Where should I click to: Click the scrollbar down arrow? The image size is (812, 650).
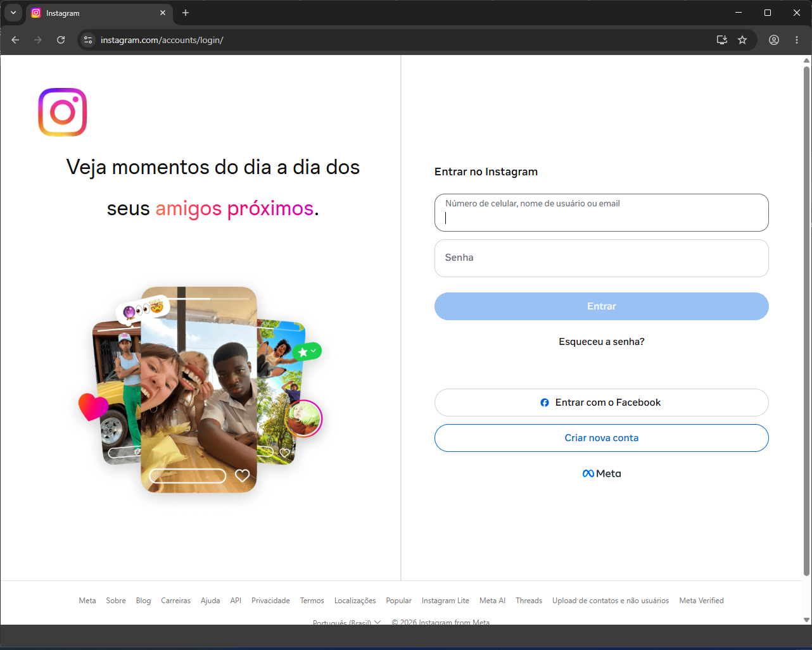(x=806, y=620)
